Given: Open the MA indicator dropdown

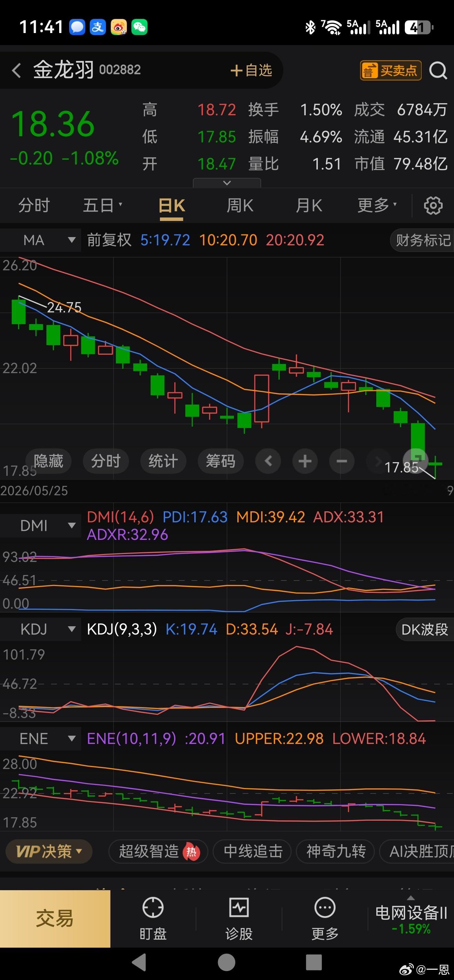Looking at the screenshot, I should [40, 240].
